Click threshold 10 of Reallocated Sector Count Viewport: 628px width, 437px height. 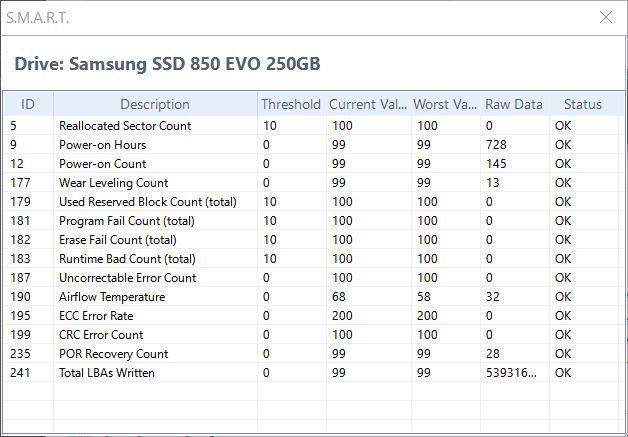270,126
